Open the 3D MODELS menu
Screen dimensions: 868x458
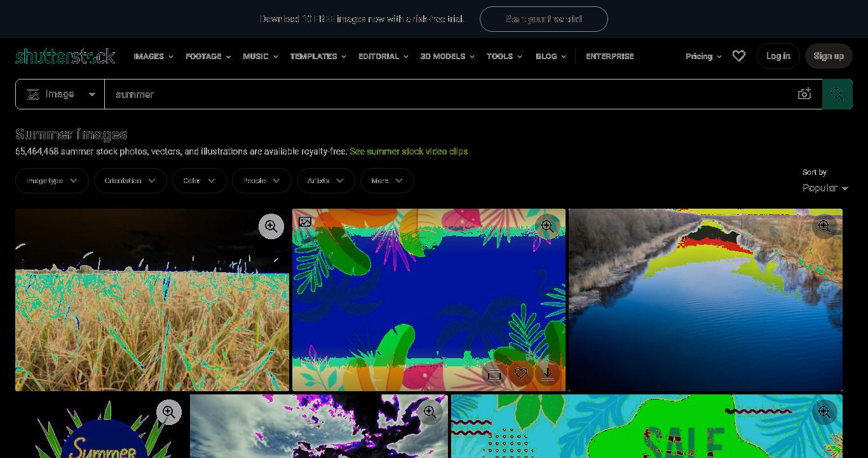tap(447, 56)
